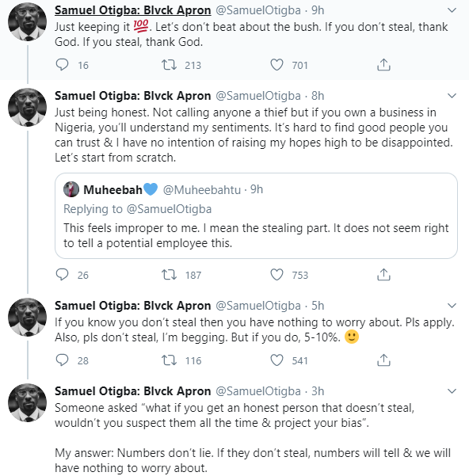Screen dimensions: 469x476
Task: Open Samuel Otigba's avatar on the 3h tweet
Action: click(x=27, y=403)
